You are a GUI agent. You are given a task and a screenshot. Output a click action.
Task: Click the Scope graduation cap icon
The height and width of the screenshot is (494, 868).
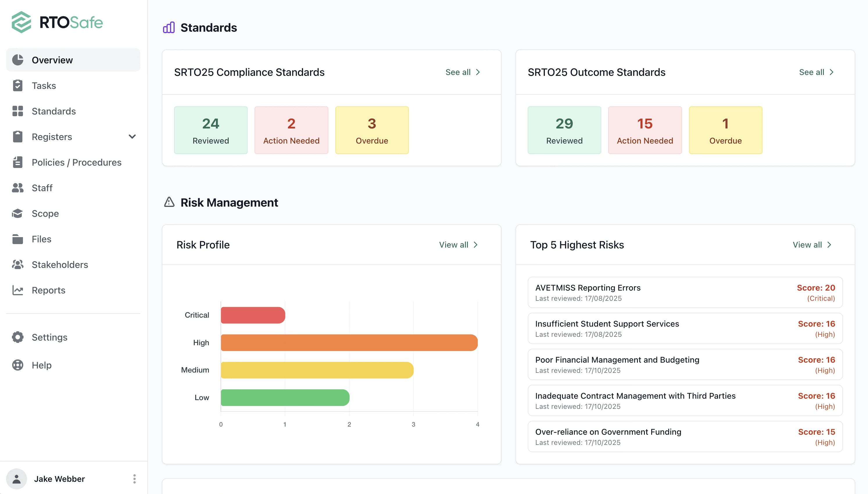(x=18, y=213)
